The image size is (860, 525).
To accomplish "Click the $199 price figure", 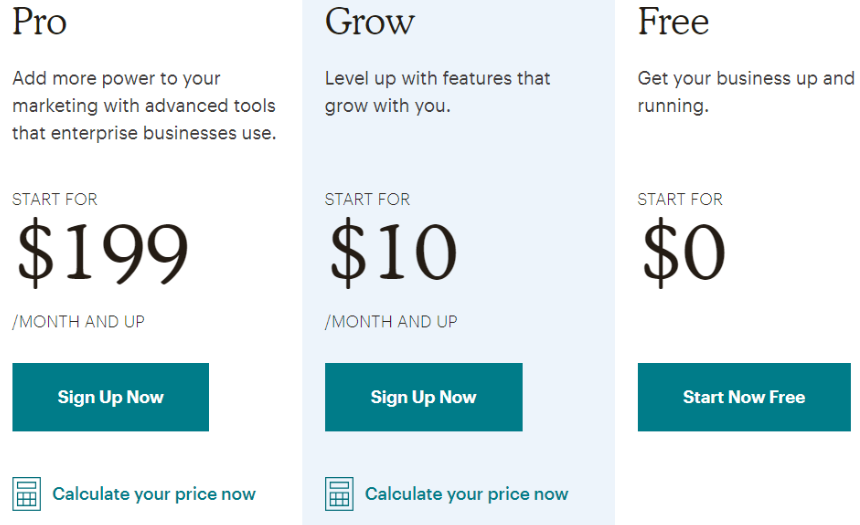I will 102,254.
